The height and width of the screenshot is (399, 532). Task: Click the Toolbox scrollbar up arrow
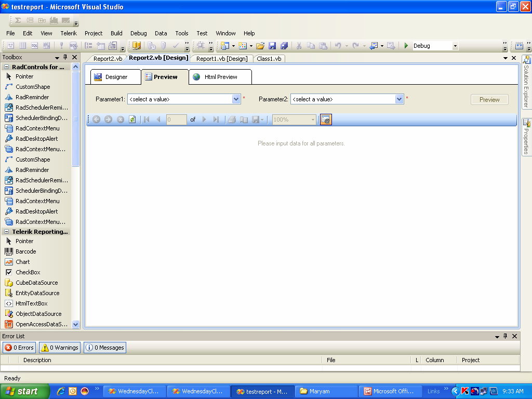[76, 67]
